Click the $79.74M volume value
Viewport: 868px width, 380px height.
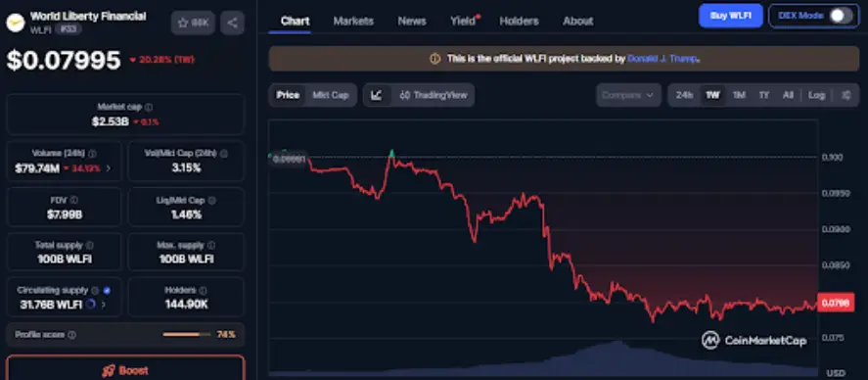click(37, 168)
